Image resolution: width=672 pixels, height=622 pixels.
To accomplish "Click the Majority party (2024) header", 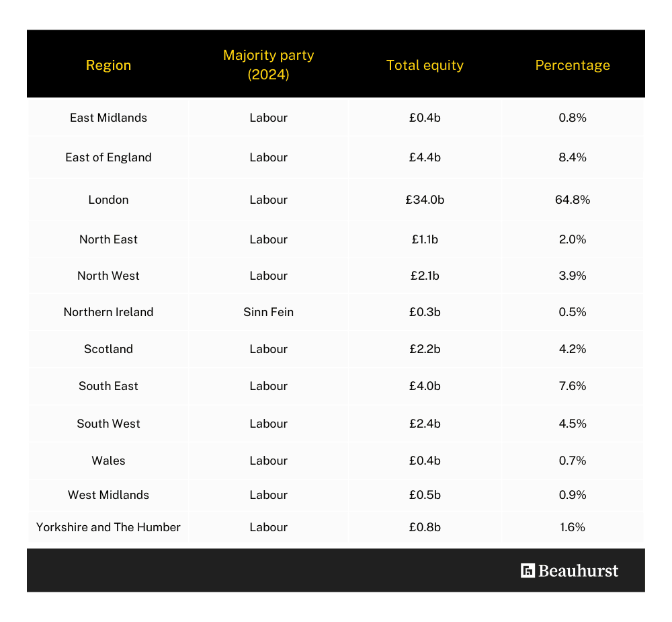I will (269, 65).
